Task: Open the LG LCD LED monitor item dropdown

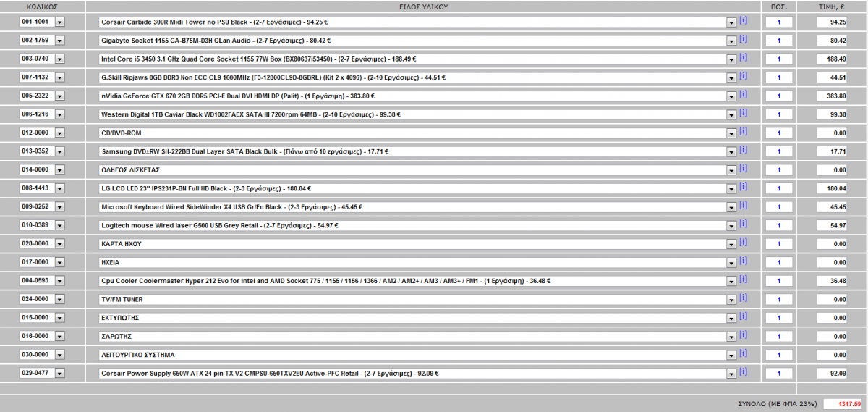Action: tap(731, 188)
